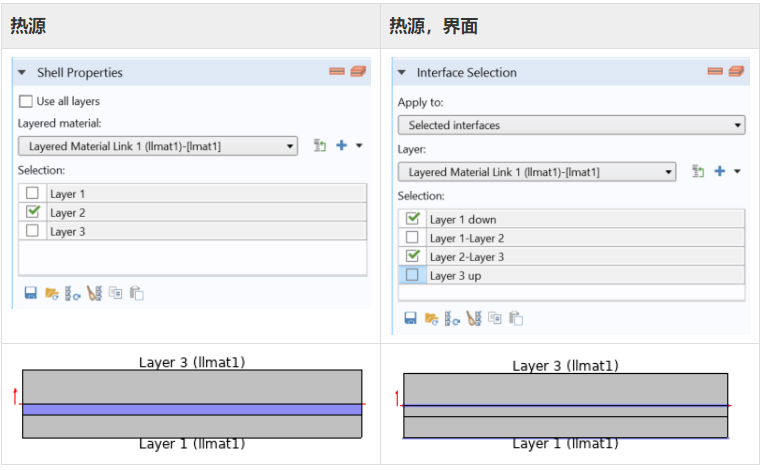The height and width of the screenshot is (470, 765).
Task: Click the highlighted blue Layer 2 band in preview
Action: point(192,409)
